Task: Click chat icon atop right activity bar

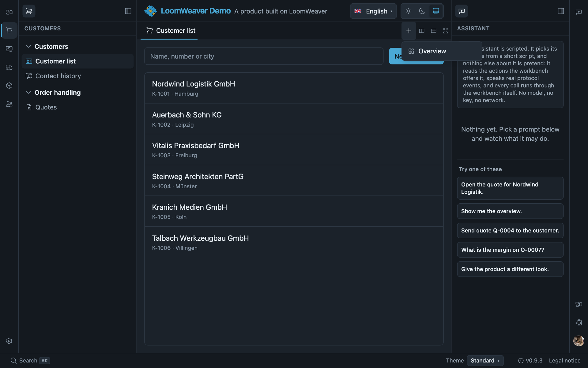Action: click(579, 12)
